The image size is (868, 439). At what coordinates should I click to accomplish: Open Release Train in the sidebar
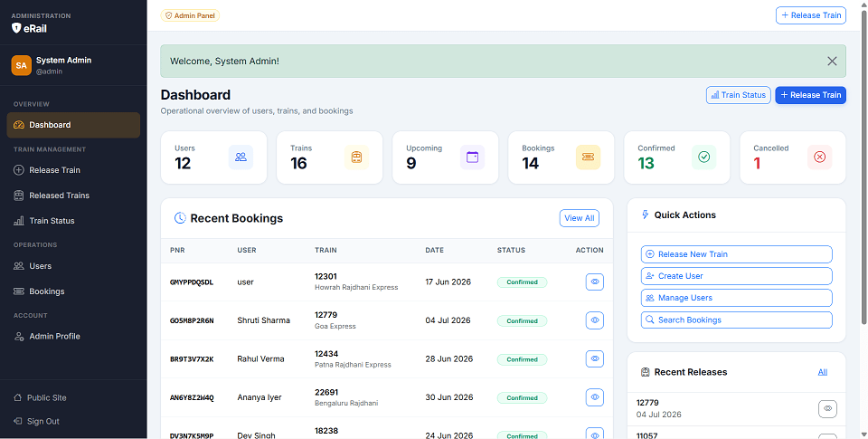tap(73, 170)
